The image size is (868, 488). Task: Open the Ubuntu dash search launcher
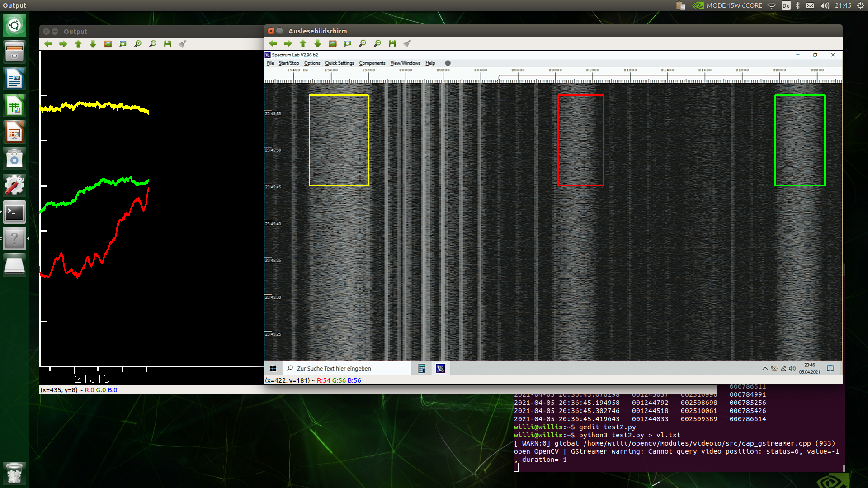coord(14,25)
